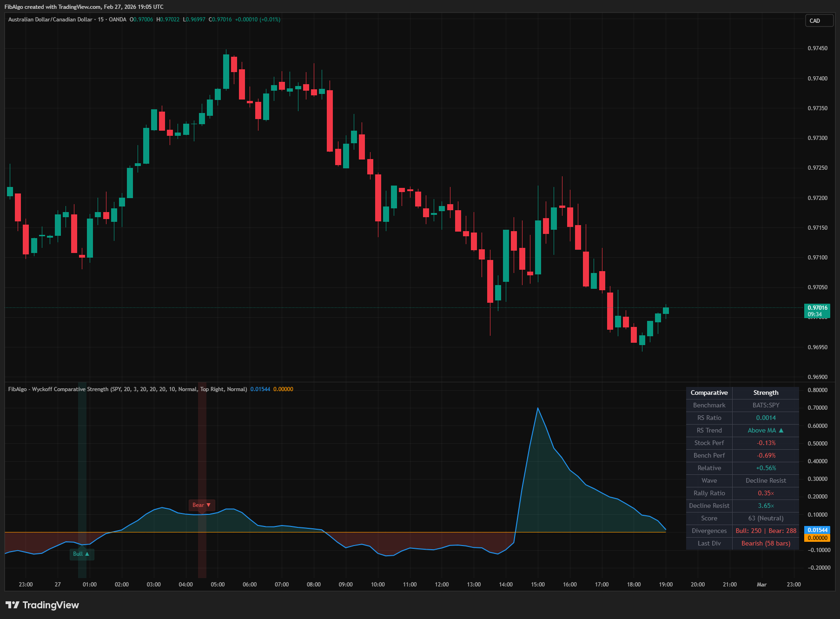Viewport: 840px width, 619px height.
Task: Toggle the Last Div Bearish (58 bars) cell
Action: click(765, 543)
